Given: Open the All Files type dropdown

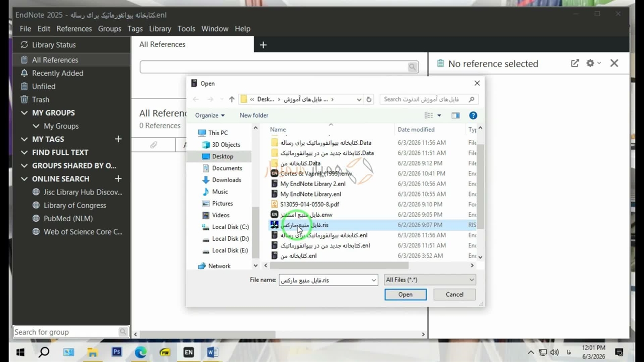Looking at the screenshot, I should coord(430,280).
